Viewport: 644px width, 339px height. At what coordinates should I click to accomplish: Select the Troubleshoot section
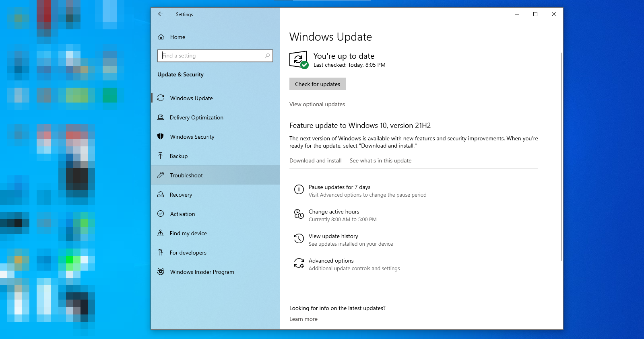coord(215,175)
